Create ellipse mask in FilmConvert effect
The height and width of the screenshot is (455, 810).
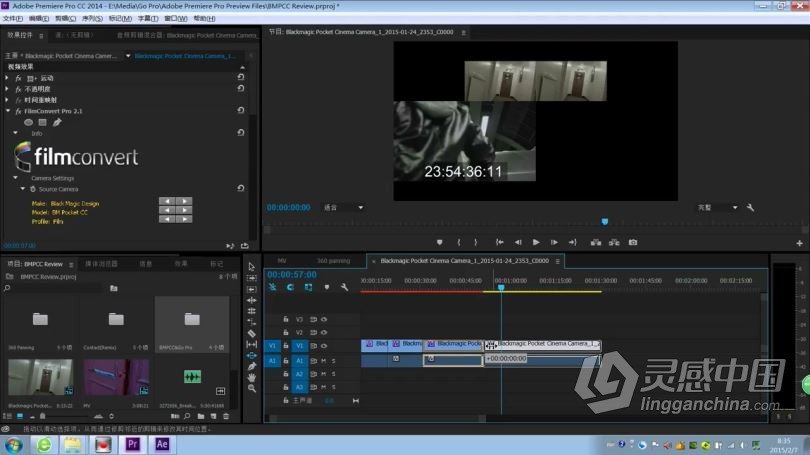28,122
